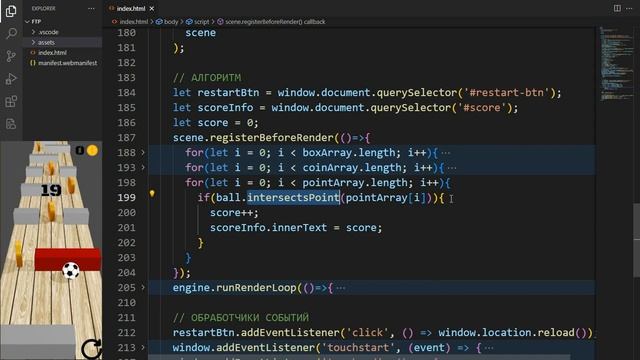Click scene.registerBeforeRender() callback breadcrumb
The height and width of the screenshot is (360, 640).
275,22
